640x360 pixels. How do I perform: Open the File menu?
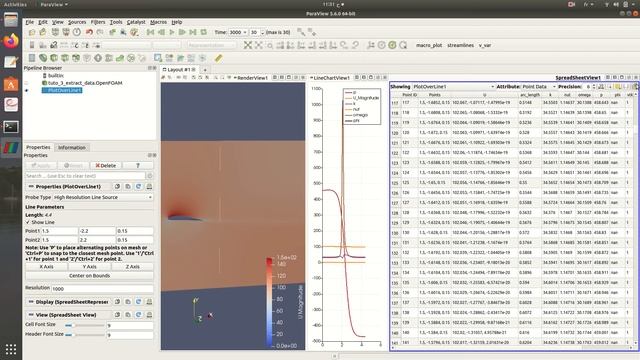[x=29, y=22]
